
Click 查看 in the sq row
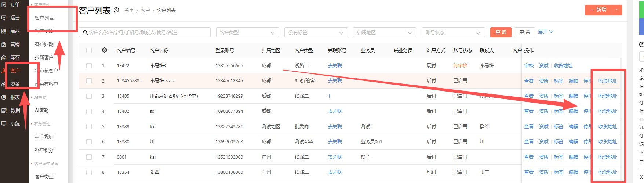(x=529, y=111)
